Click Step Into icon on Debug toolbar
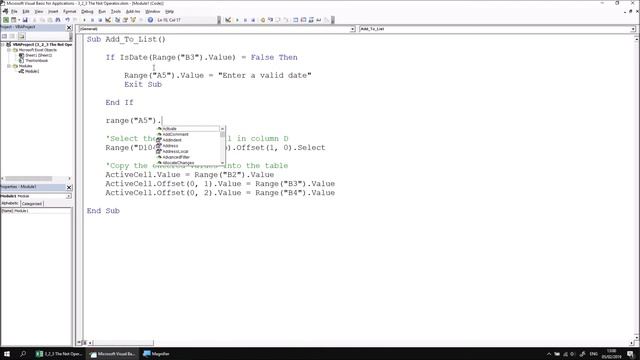This screenshot has width=640, height=360. point(270,20)
